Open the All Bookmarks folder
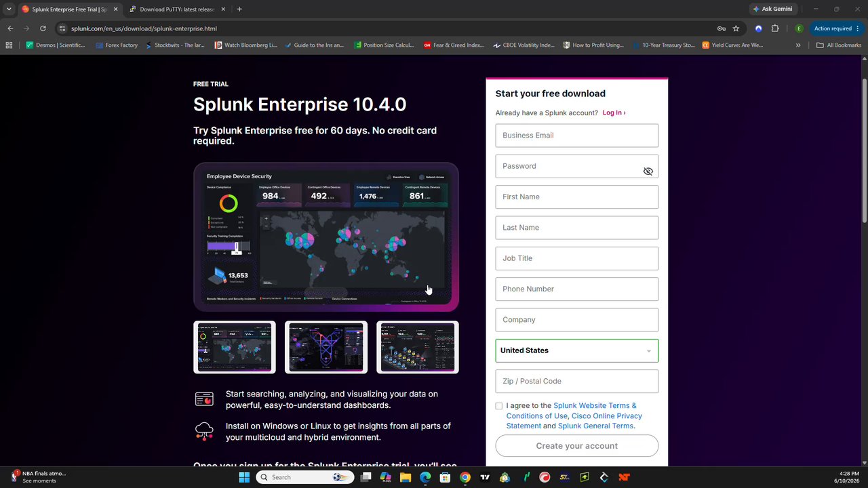 click(x=839, y=45)
